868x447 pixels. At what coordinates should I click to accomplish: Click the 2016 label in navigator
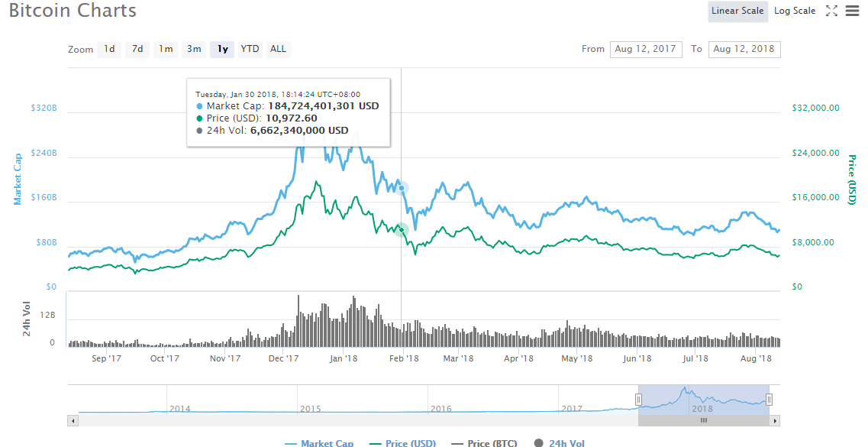441,409
